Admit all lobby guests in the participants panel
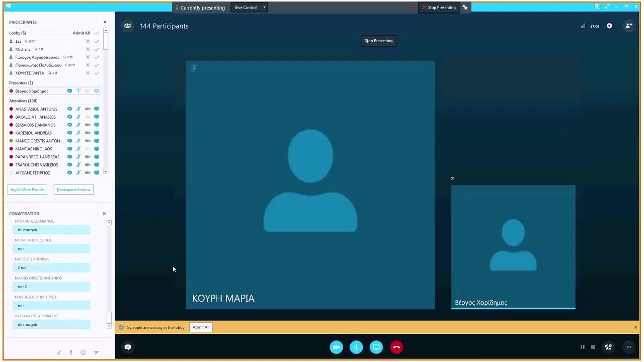The image size is (644, 362). (x=81, y=33)
